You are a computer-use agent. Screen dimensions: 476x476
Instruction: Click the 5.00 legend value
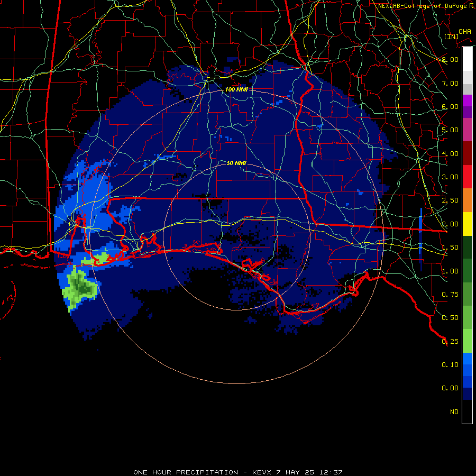point(450,130)
